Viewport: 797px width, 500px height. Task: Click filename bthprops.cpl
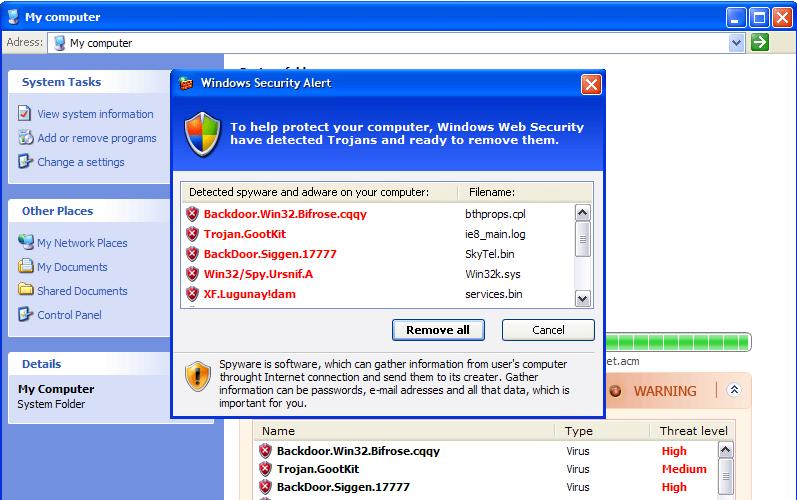coord(495,214)
